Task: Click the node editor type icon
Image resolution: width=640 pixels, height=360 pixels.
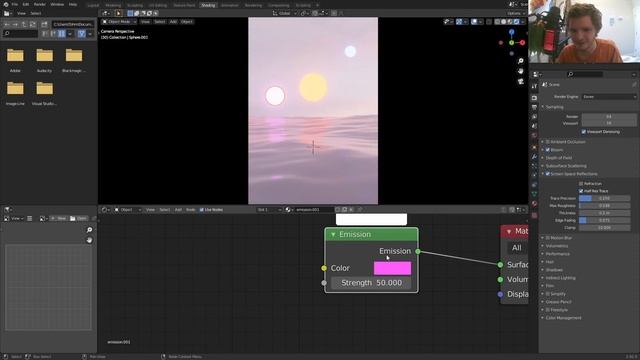Action: pos(105,210)
